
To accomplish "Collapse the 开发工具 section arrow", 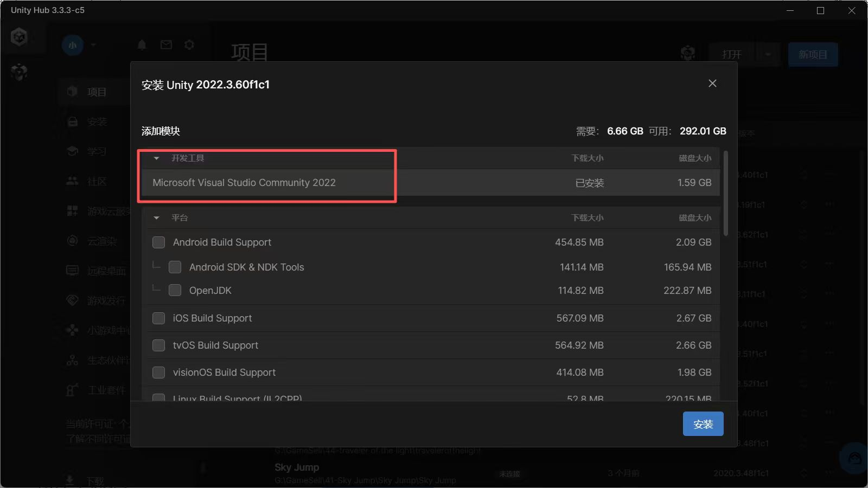I will pyautogui.click(x=157, y=158).
